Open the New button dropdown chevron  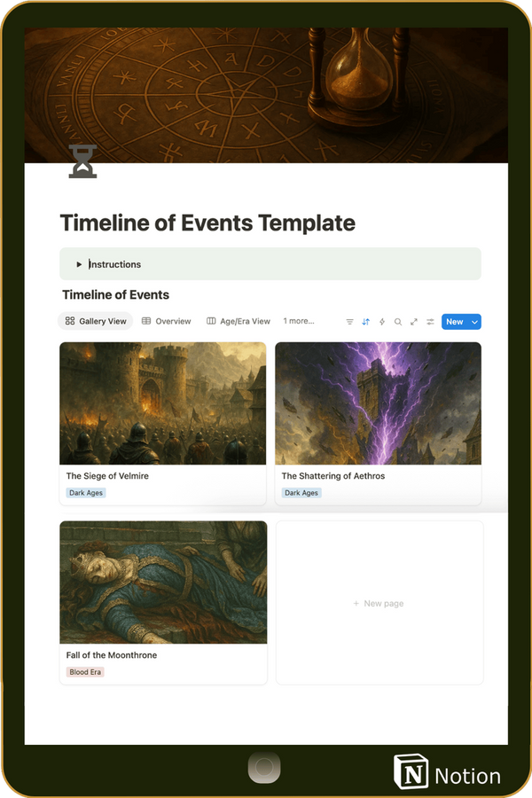click(x=474, y=322)
